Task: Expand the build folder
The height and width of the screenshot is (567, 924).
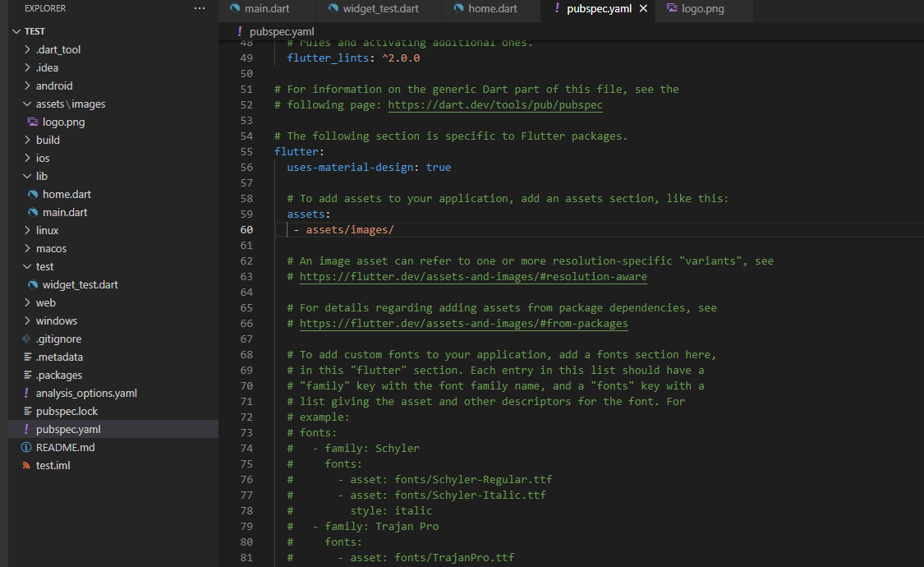Action: [x=27, y=140]
